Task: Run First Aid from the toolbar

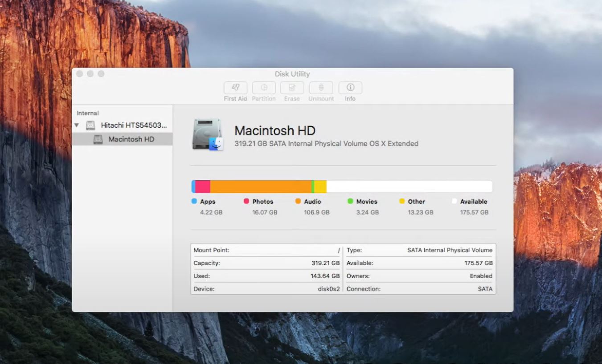Action: pyautogui.click(x=235, y=88)
